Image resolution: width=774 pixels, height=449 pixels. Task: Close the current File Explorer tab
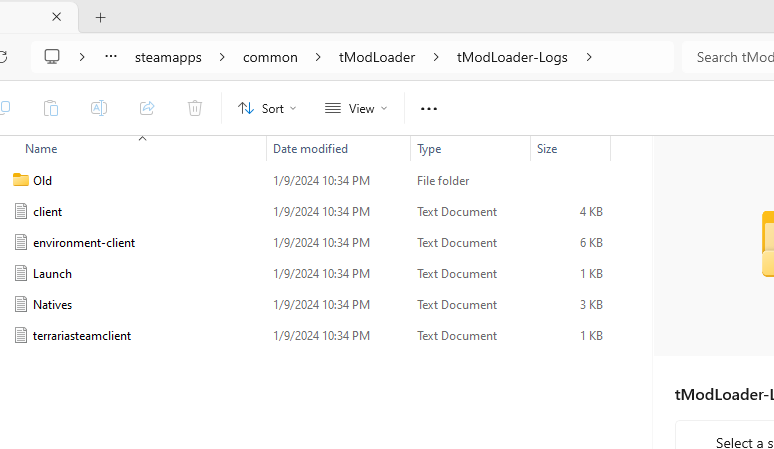(x=57, y=17)
